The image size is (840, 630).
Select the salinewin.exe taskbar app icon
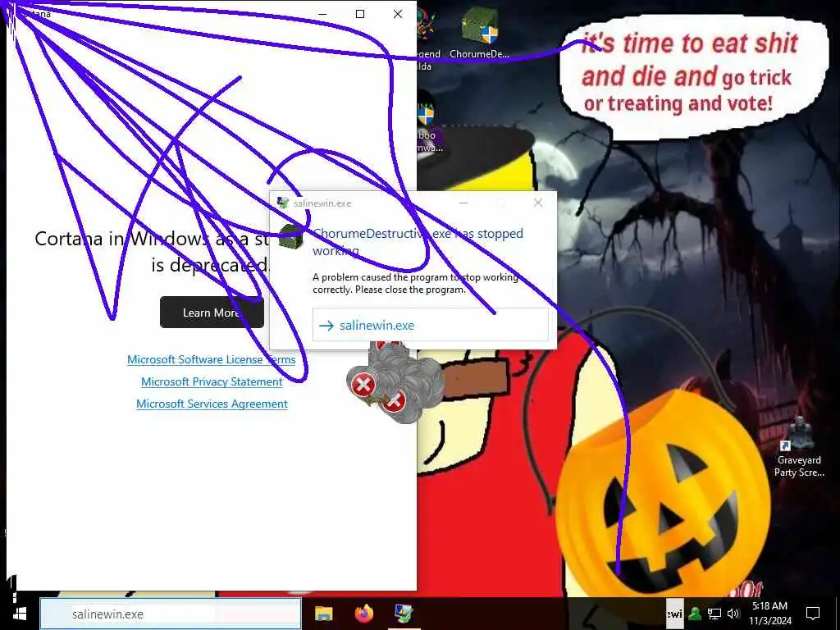coord(404,614)
